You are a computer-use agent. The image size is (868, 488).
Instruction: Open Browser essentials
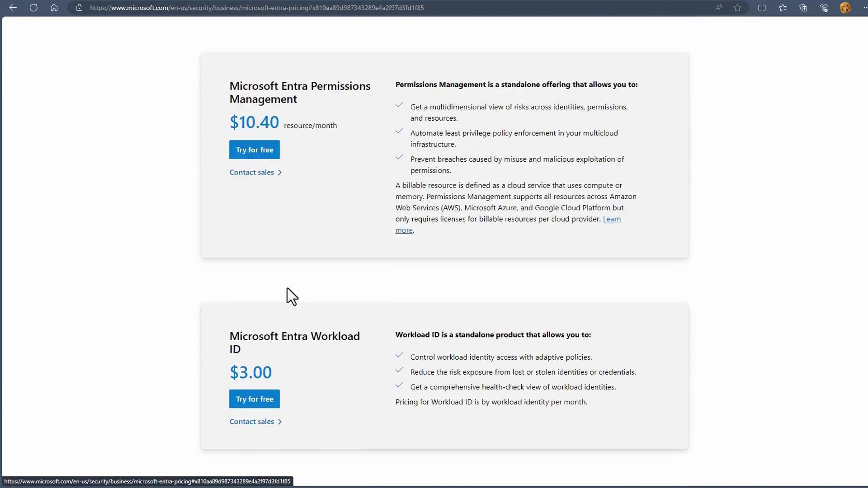(x=824, y=8)
